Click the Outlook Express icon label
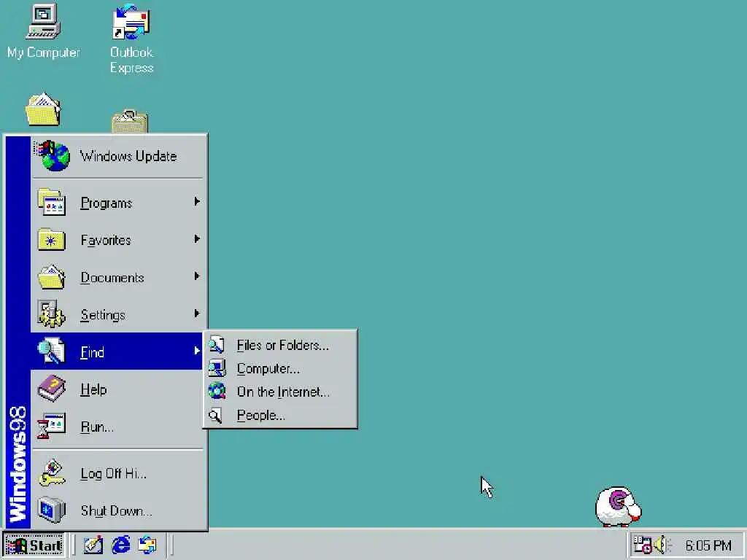This screenshot has height=560, width=747. [131, 60]
